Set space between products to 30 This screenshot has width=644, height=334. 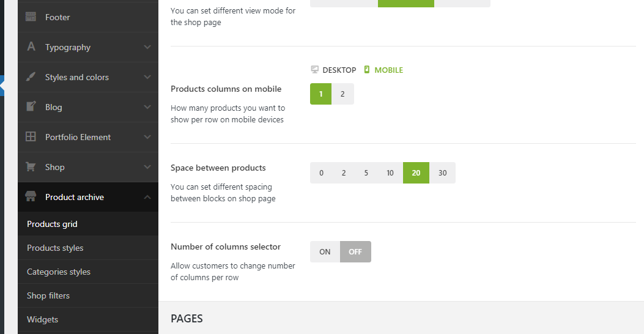pos(442,173)
